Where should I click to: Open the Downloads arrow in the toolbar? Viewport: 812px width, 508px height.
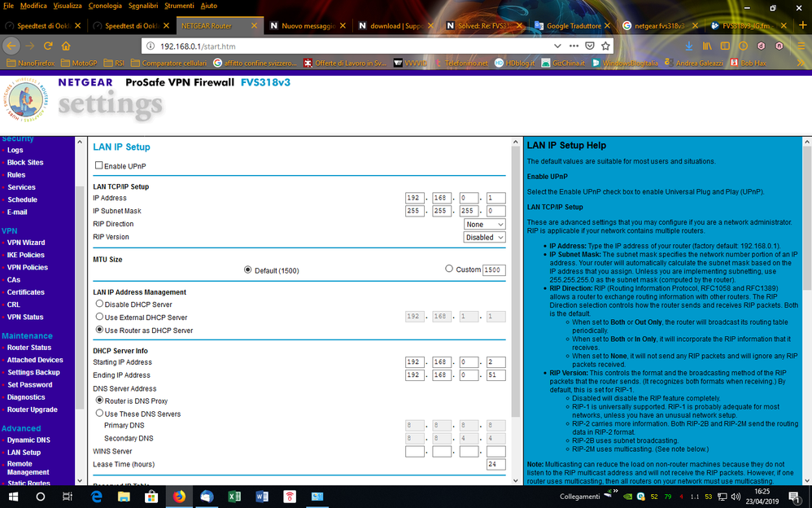click(x=689, y=47)
